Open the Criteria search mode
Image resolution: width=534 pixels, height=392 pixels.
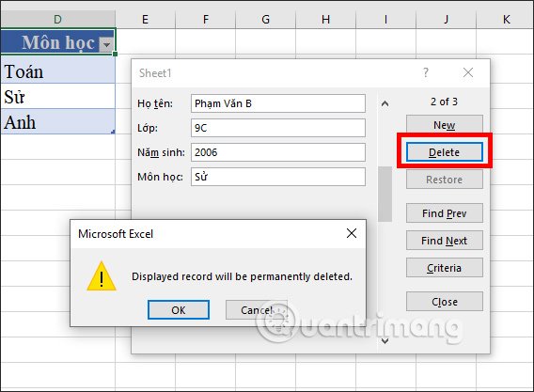point(445,268)
